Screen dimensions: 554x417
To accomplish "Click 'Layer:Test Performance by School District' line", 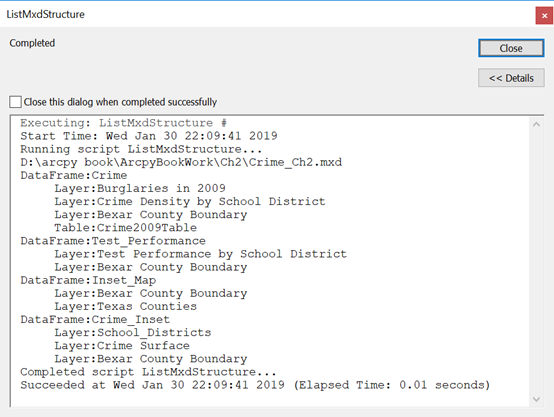I will pyautogui.click(x=200, y=254).
